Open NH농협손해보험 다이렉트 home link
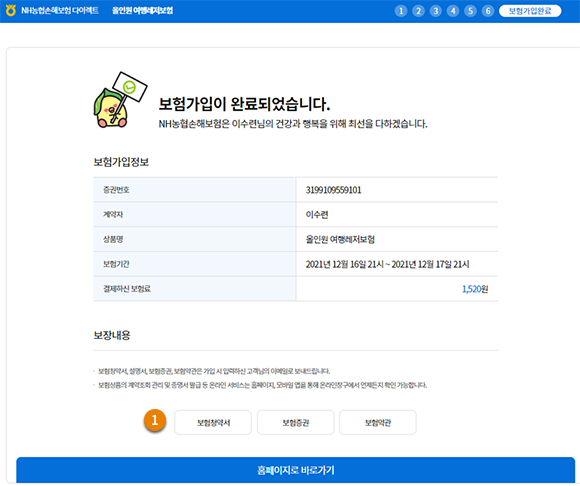 click(60, 10)
